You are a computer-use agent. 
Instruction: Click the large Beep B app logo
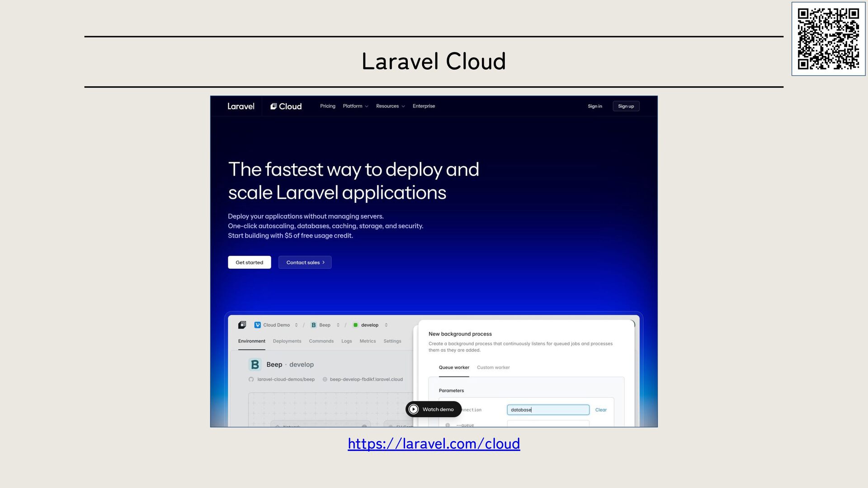(x=255, y=365)
